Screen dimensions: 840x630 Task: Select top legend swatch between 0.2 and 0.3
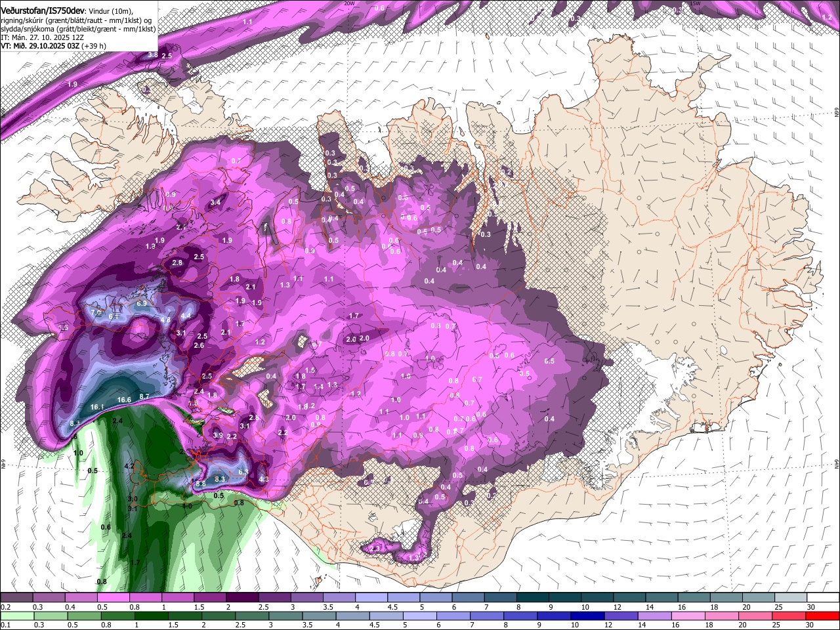[x=16, y=598]
